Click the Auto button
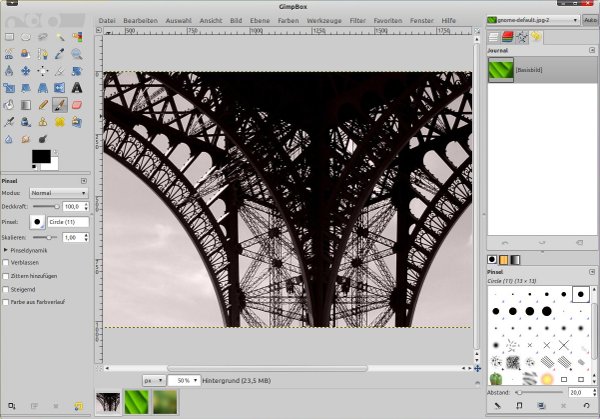 (590, 19)
